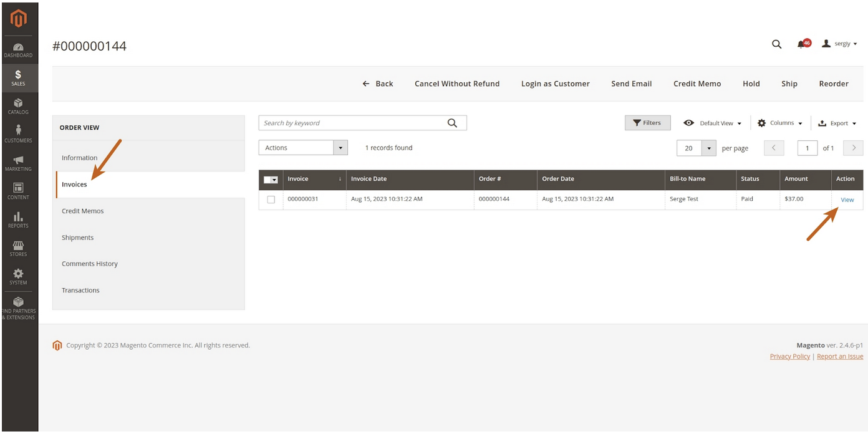Click the keyword search magnifier icon
This screenshot has width=868, height=434.
pyautogui.click(x=453, y=123)
